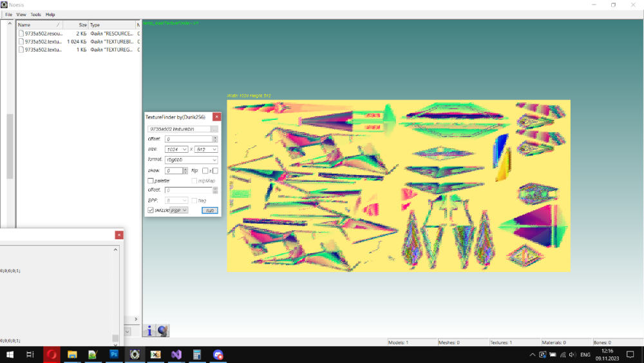
Task: Click the Materials: 0 status bar entry
Action: [566, 342]
